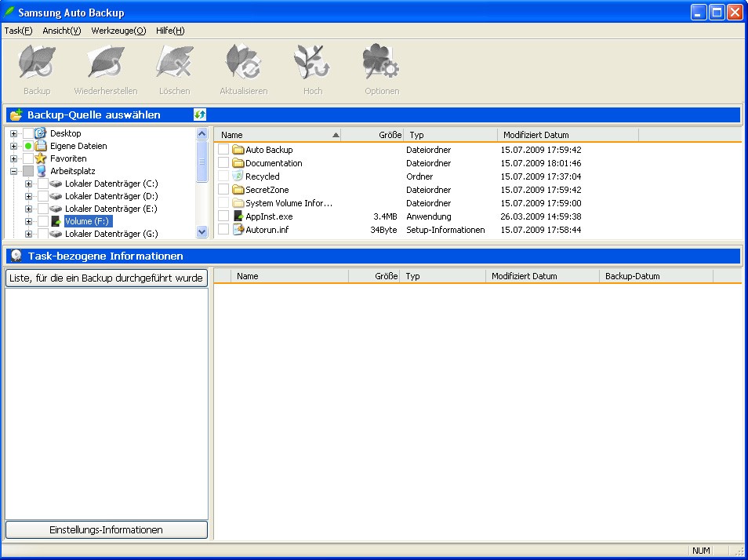Click the Samsung Auto Backup leaf icon in title bar

9,12
